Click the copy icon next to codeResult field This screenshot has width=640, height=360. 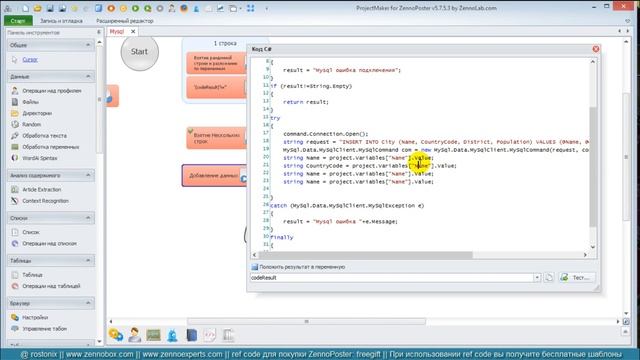coord(549,278)
